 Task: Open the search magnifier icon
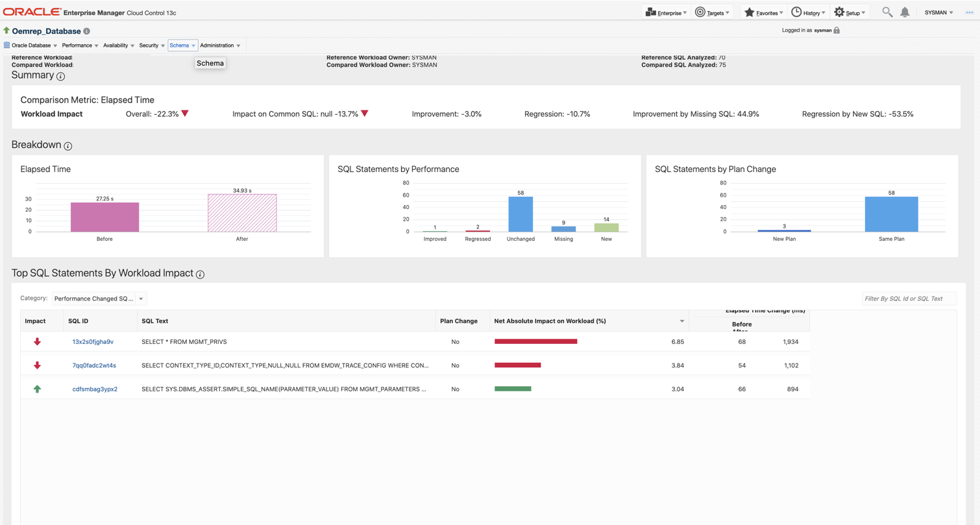click(887, 12)
